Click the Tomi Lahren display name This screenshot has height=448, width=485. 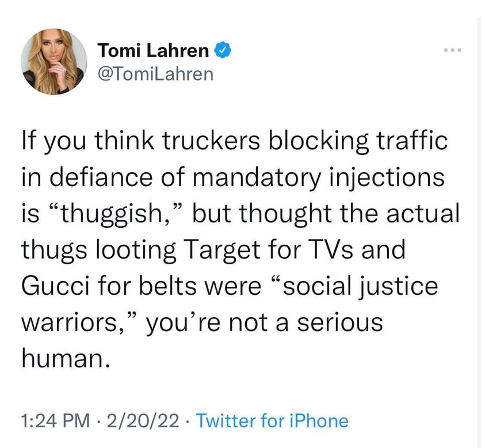point(154,51)
